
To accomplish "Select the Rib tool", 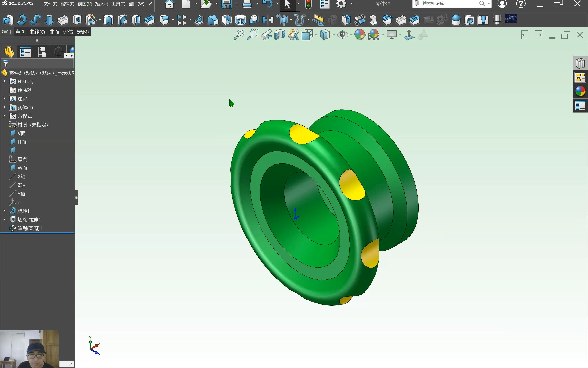I will 199,20.
